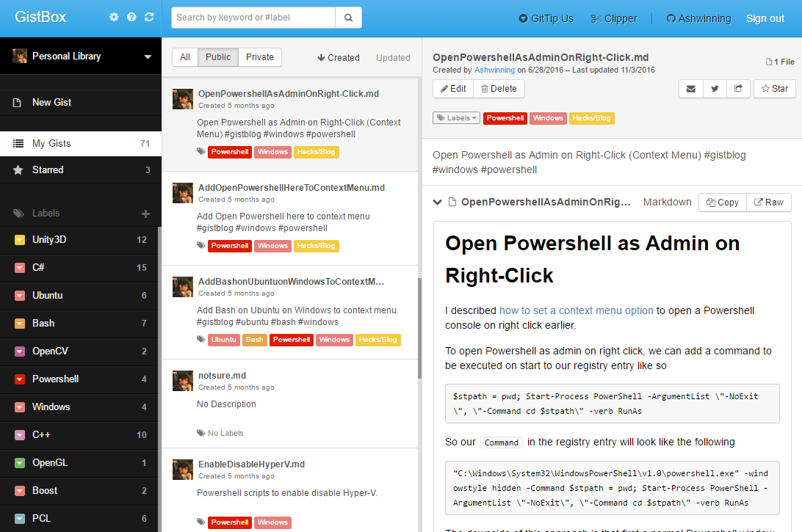Share gist on Twitter
This screenshot has height=532, width=802.
tap(714, 89)
